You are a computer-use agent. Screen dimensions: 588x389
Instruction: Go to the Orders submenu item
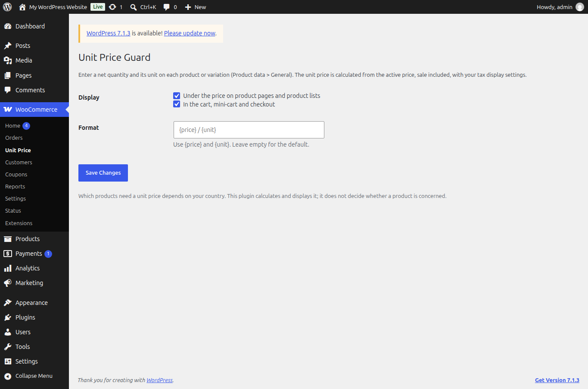pyautogui.click(x=14, y=138)
